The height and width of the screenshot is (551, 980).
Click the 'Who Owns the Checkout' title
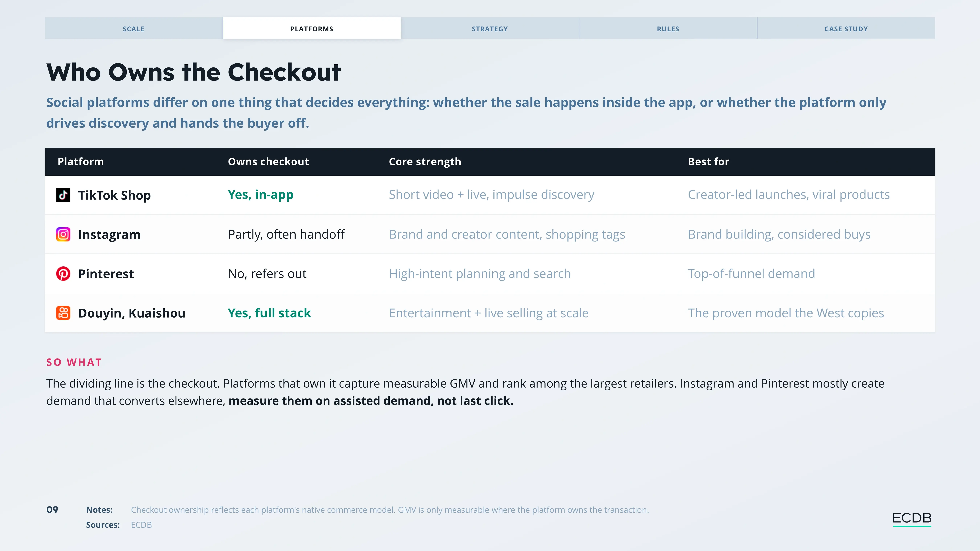[x=194, y=72]
